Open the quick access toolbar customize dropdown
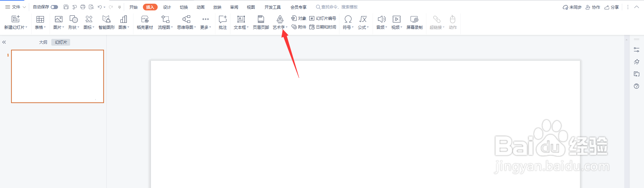The image size is (644, 188). click(x=119, y=7)
